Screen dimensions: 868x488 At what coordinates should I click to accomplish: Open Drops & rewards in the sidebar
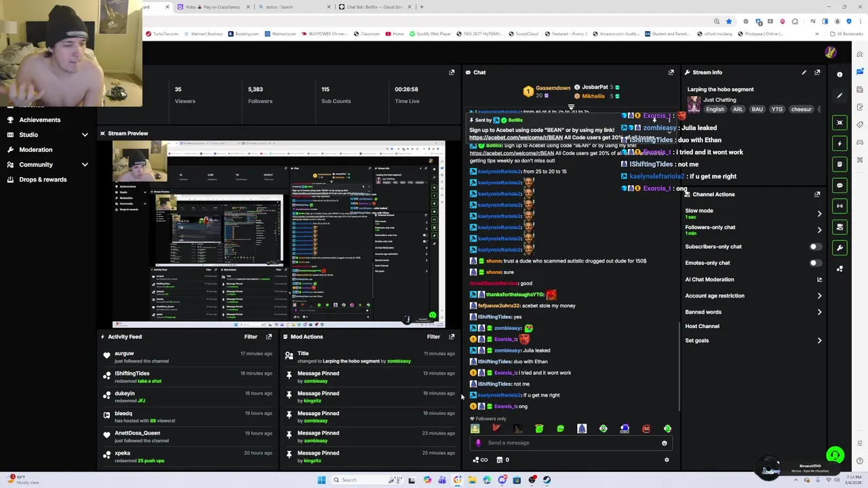click(43, 180)
